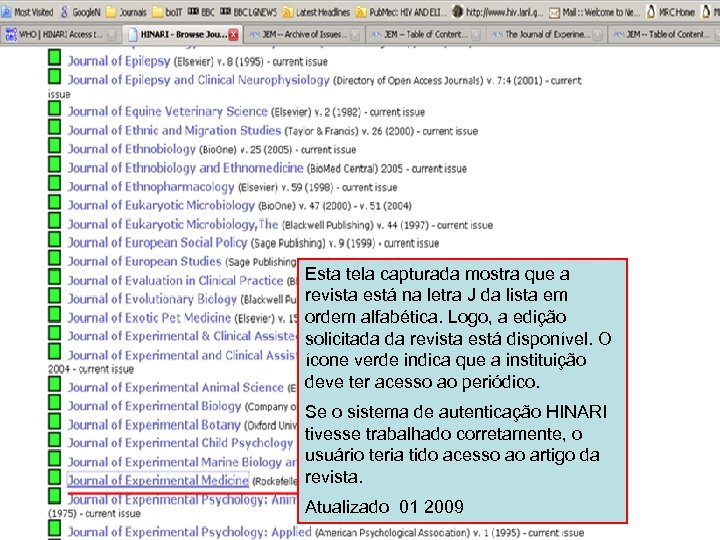This screenshot has width=720, height=540.
Task: Open the BBC LGNEWS bookmark
Action: pyautogui.click(x=248, y=12)
